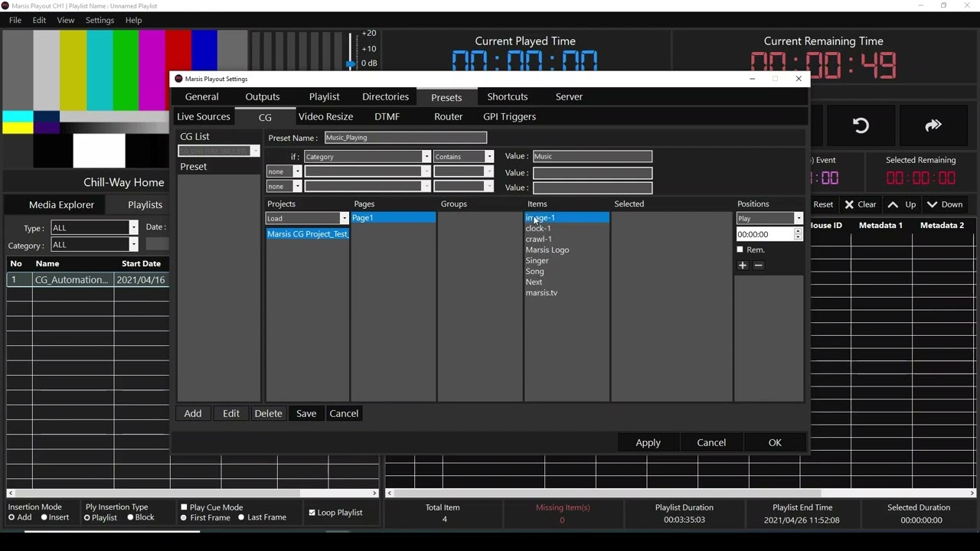
Task: Open the Edit menu
Action: coord(39,20)
